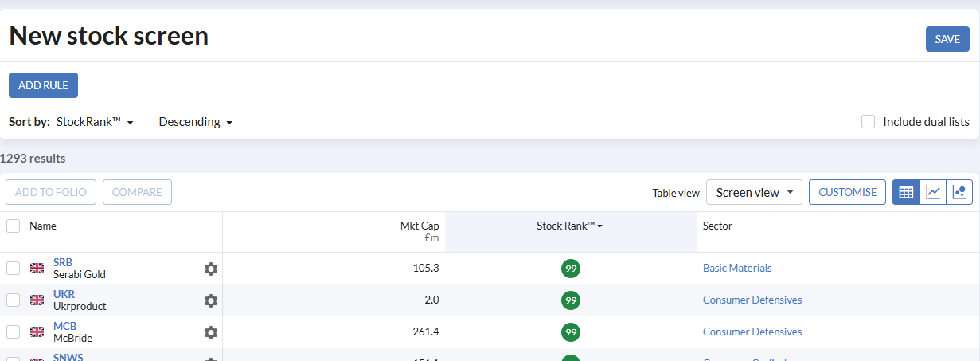Click the CUSTOMISE button
Viewport: 980px width, 361px height.
[x=847, y=192]
